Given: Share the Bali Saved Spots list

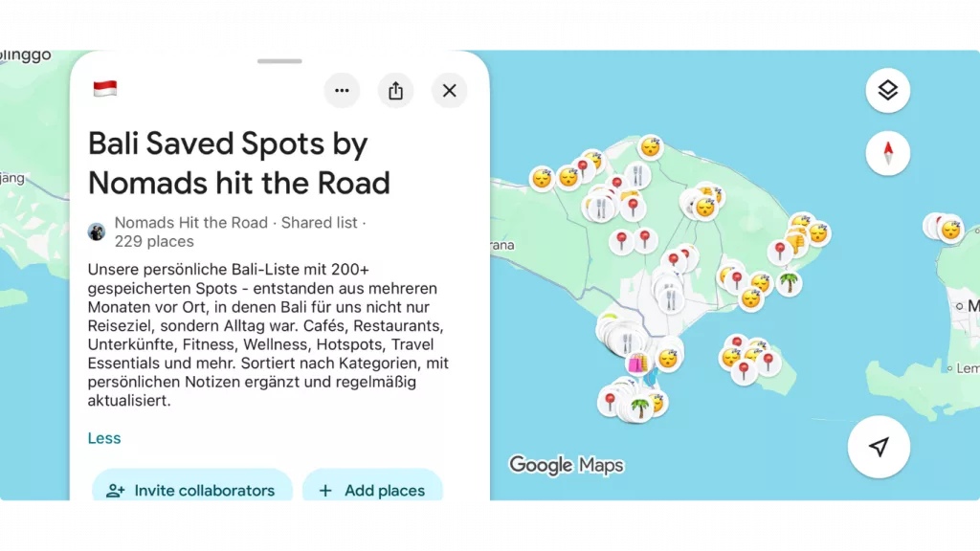Looking at the screenshot, I should (x=395, y=91).
